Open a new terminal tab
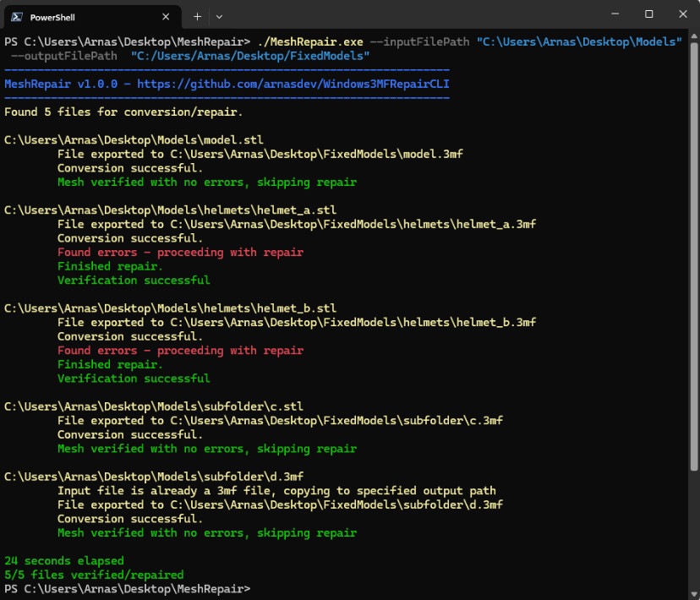 197,17
